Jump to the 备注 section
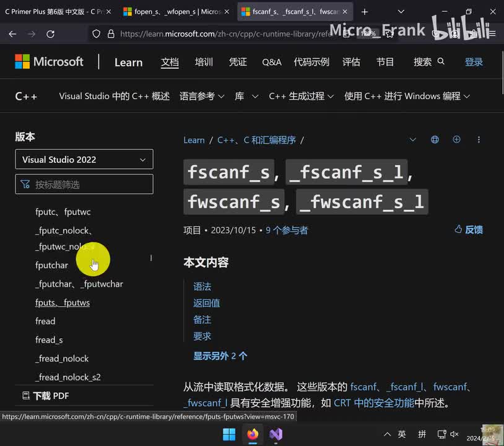This screenshot has height=446, width=504. tap(202, 320)
